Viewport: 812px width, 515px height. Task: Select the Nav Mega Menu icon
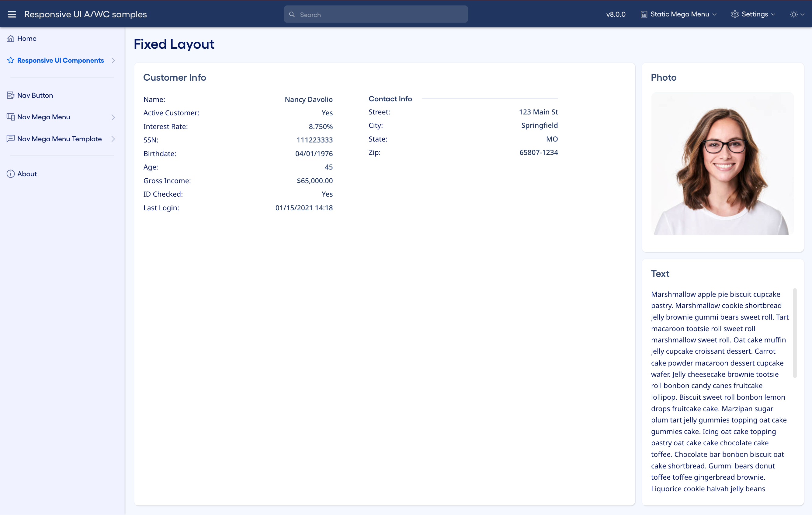[10, 117]
